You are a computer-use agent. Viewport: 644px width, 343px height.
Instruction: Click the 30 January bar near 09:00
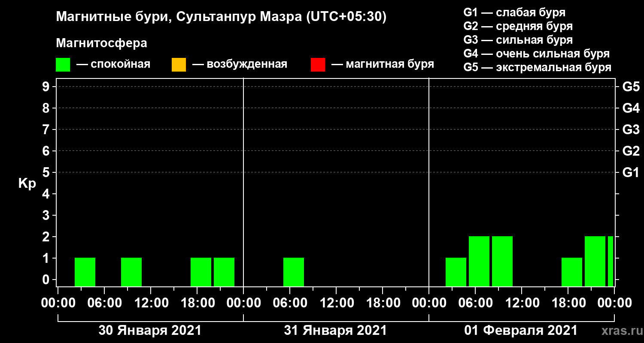coord(131,272)
